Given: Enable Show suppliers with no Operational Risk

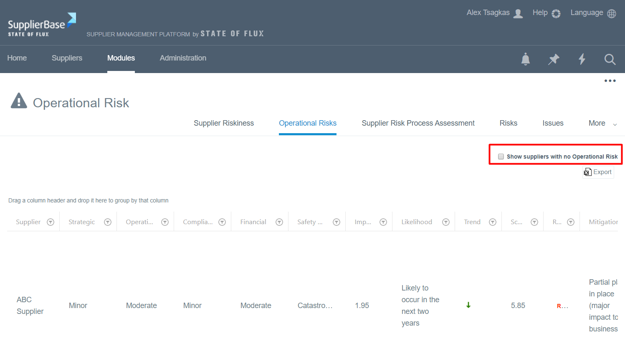Looking at the screenshot, I should pyautogui.click(x=501, y=157).
